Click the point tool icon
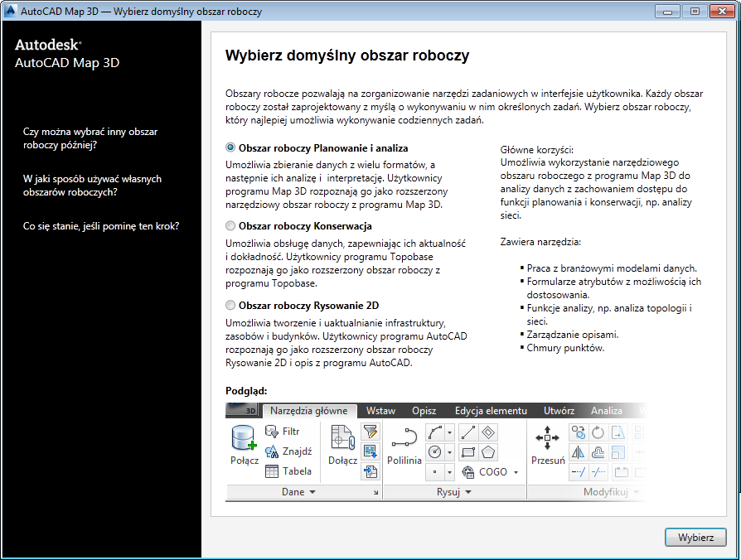The width and height of the screenshot is (741, 560). [435, 471]
